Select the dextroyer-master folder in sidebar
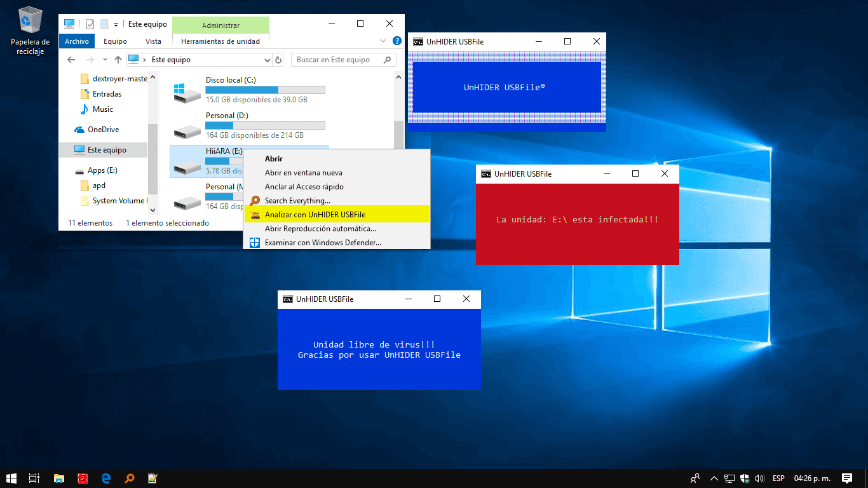 114,79
